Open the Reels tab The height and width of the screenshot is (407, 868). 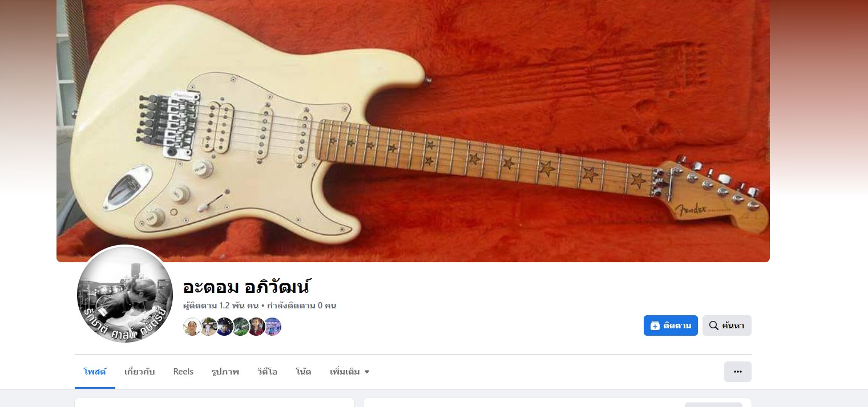click(x=183, y=372)
